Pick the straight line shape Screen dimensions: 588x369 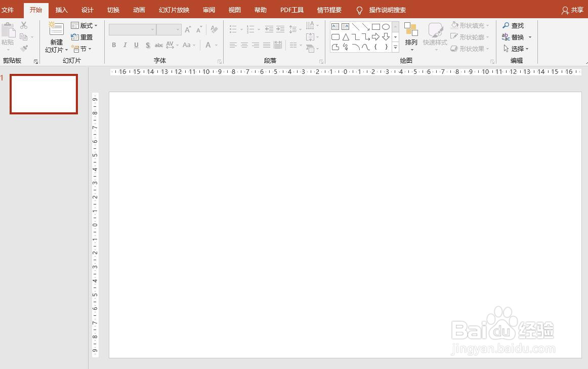click(356, 27)
